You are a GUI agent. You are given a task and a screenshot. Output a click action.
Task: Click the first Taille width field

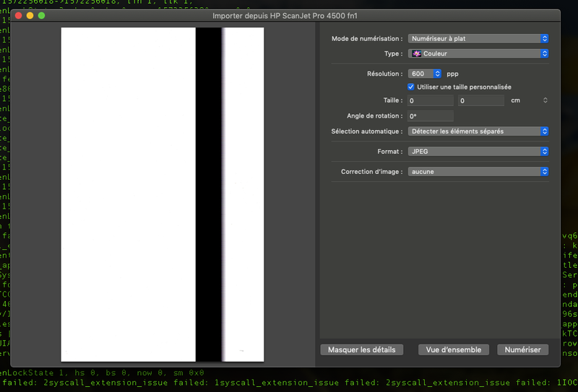(x=430, y=100)
